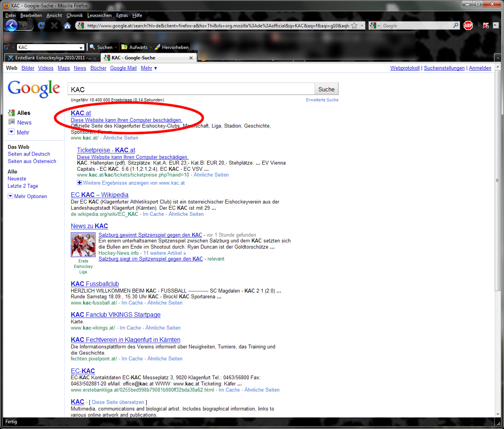Click the search bar magnifier icon
Screen dimensions: 504x429
(x=456, y=25)
